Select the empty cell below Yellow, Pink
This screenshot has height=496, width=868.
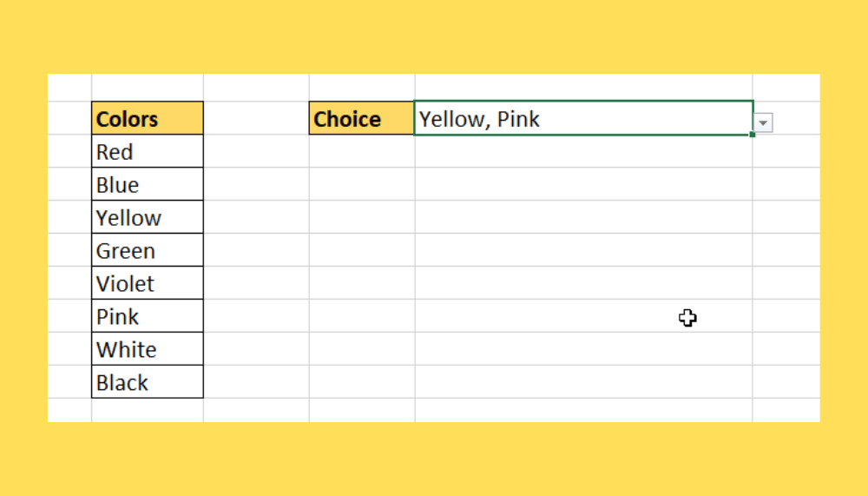[x=583, y=151]
